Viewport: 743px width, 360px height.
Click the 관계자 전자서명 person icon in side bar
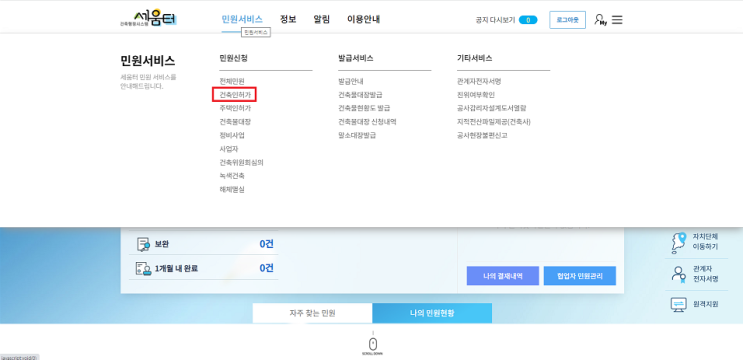pos(679,274)
